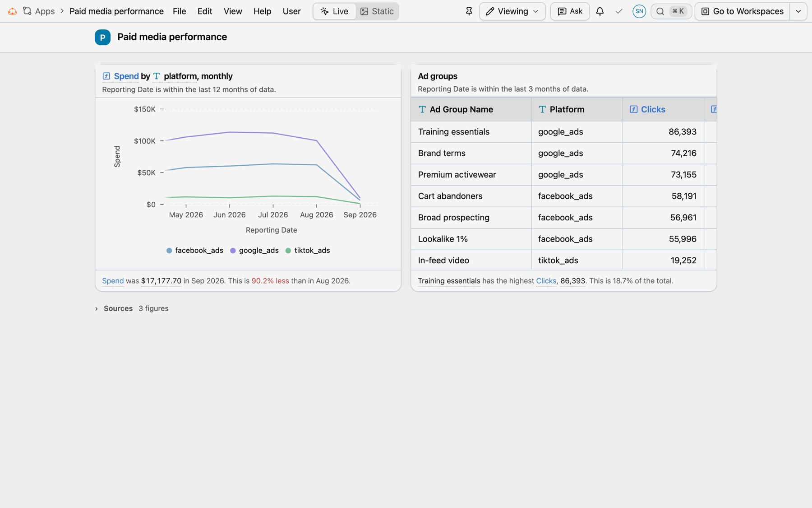Select the Training essentials row cell

[471, 132]
